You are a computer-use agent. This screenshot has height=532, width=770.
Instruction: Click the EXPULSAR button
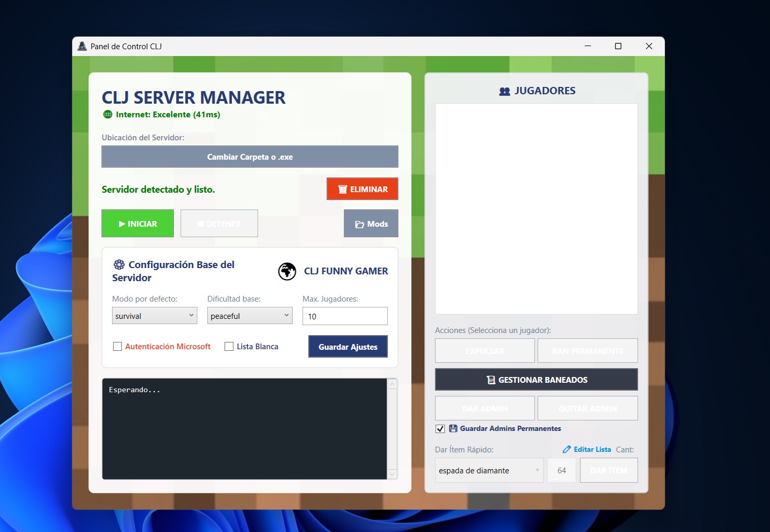tap(485, 351)
